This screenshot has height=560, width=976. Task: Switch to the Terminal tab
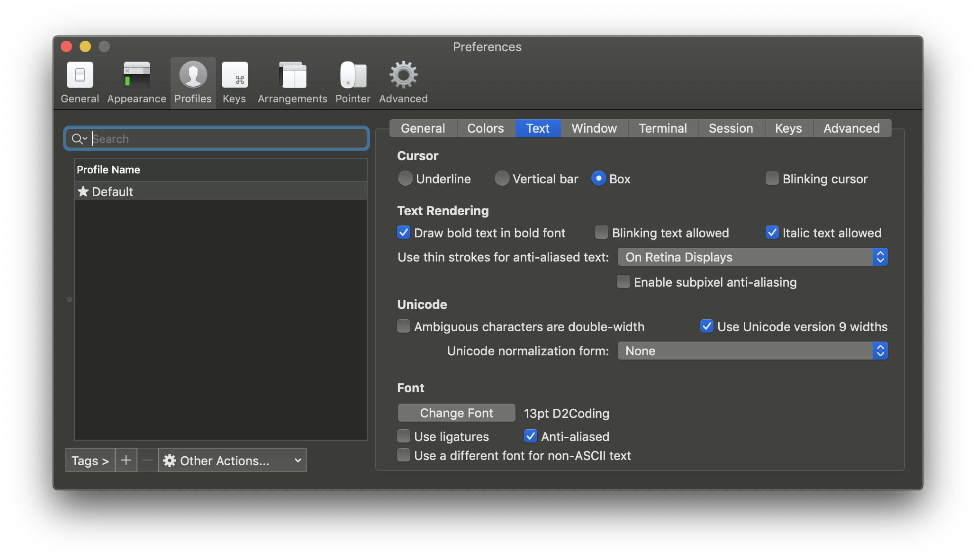coord(662,128)
